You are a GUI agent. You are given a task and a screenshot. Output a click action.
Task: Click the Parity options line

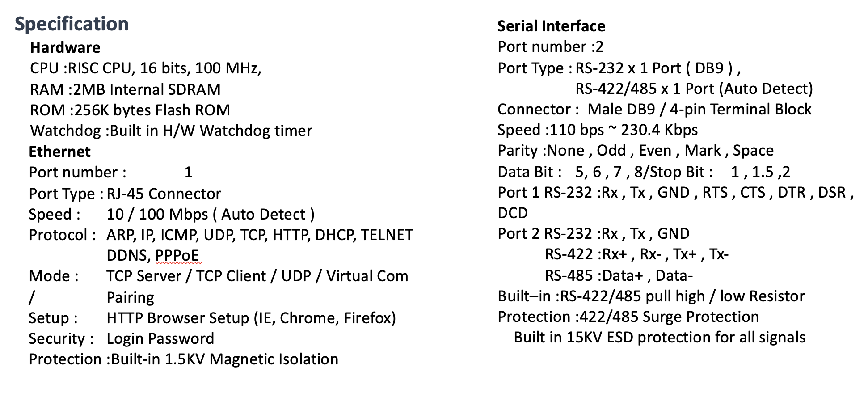pyautogui.click(x=636, y=151)
